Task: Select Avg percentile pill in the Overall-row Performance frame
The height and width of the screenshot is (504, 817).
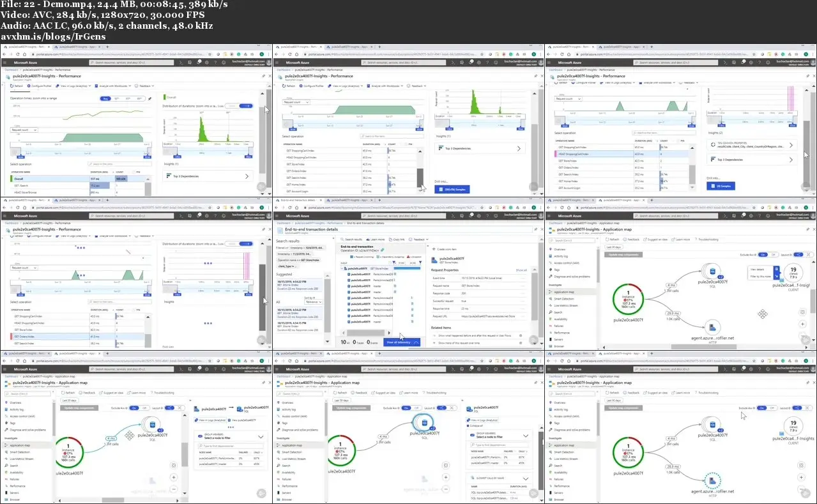Action: pyautogui.click(x=106, y=98)
